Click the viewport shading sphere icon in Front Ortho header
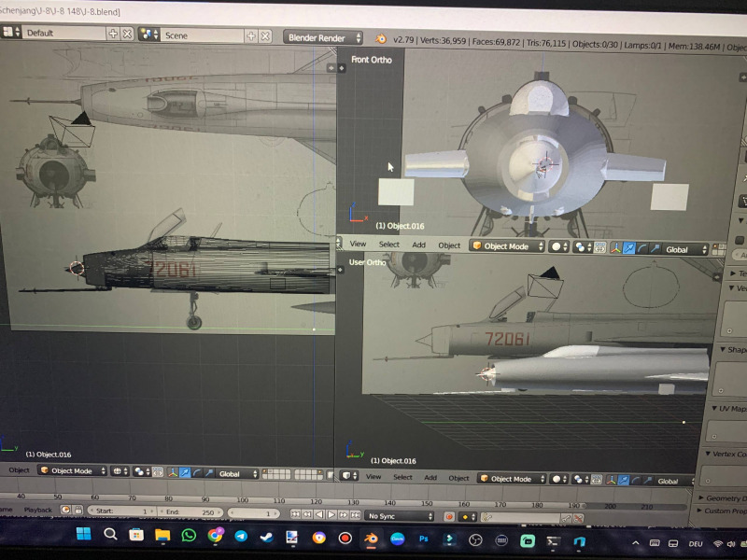Screen dimensions: 747x560 pos(558,247)
